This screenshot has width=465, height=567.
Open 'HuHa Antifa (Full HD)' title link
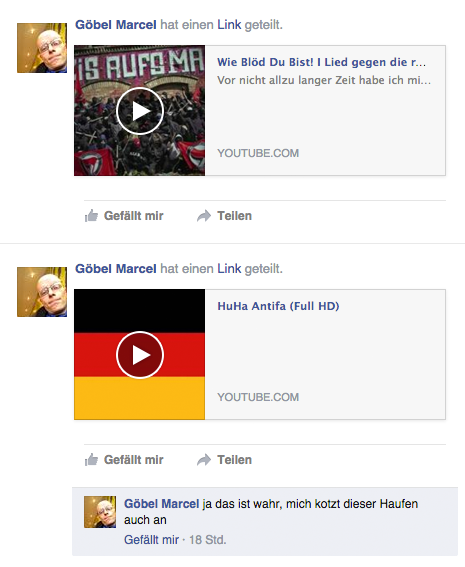click(x=278, y=306)
